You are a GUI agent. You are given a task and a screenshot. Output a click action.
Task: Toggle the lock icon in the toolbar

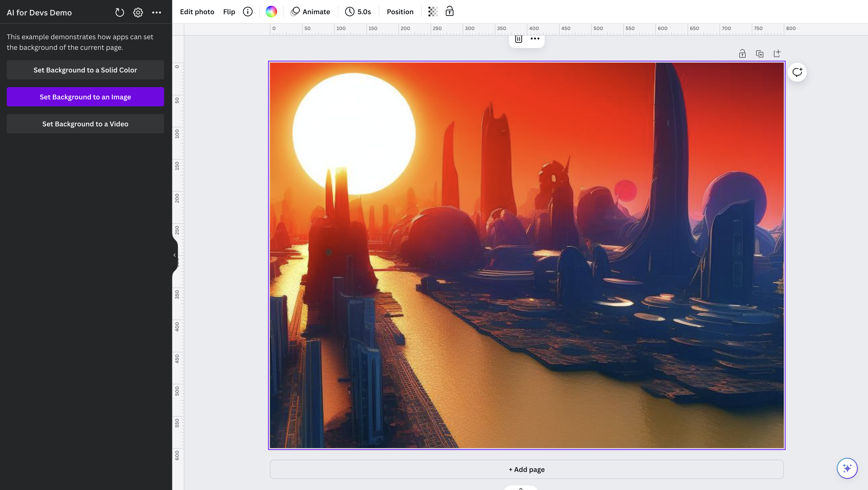(449, 12)
